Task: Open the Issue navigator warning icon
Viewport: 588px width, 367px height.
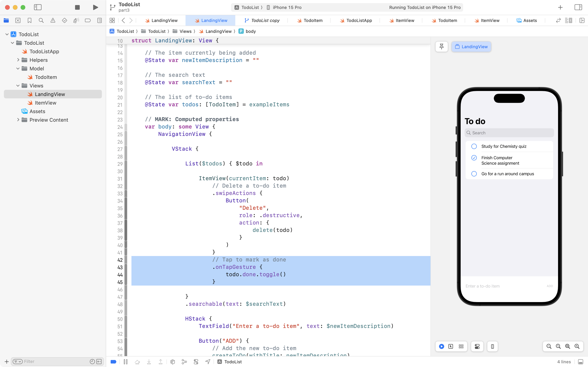Action: click(53, 21)
